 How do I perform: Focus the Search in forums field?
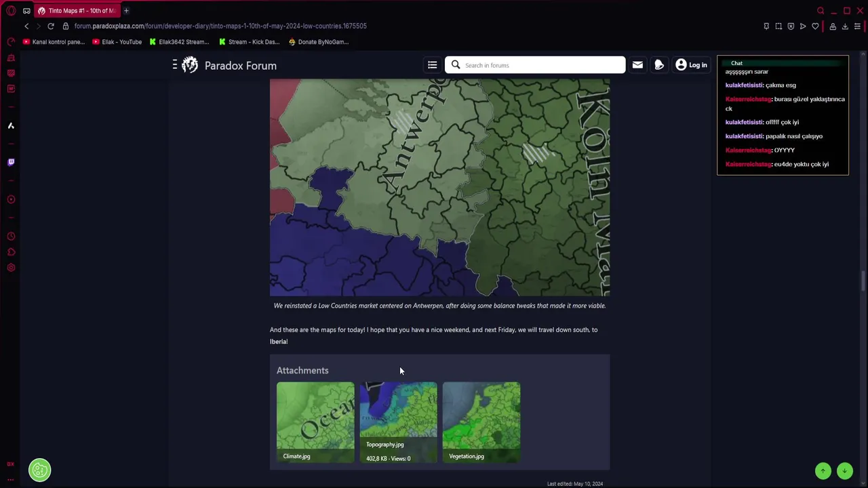[535, 65]
